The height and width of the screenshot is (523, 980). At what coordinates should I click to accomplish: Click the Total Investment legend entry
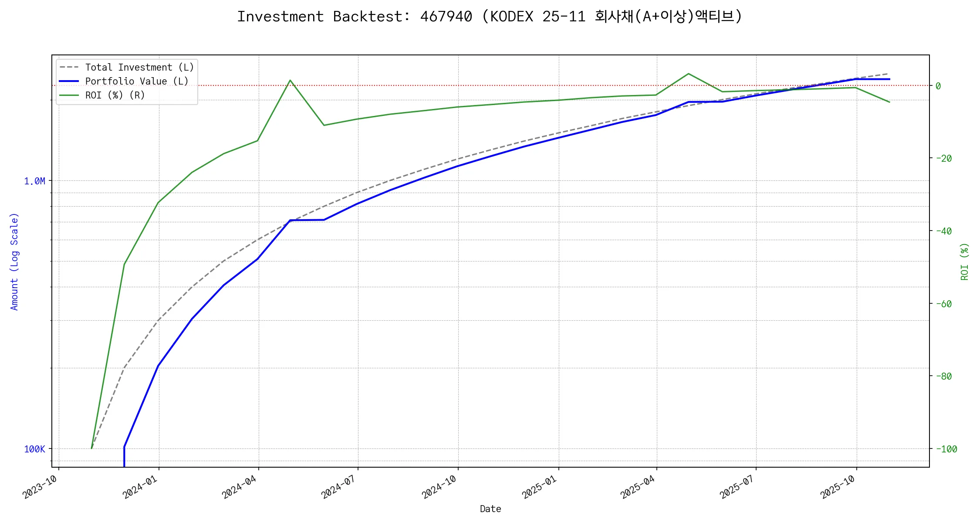(139, 68)
